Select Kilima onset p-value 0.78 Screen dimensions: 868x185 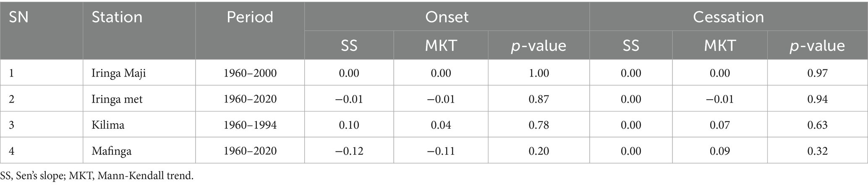tap(539, 125)
